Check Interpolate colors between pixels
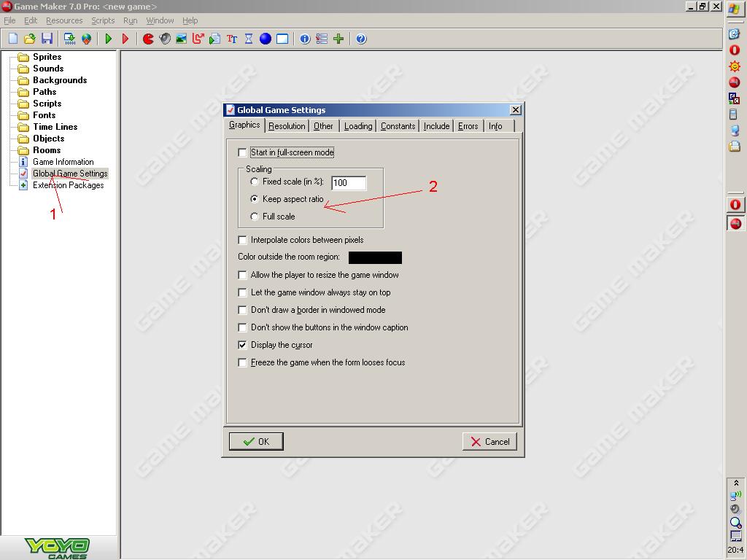The image size is (747, 560). pyautogui.click(x=243, y=240)
